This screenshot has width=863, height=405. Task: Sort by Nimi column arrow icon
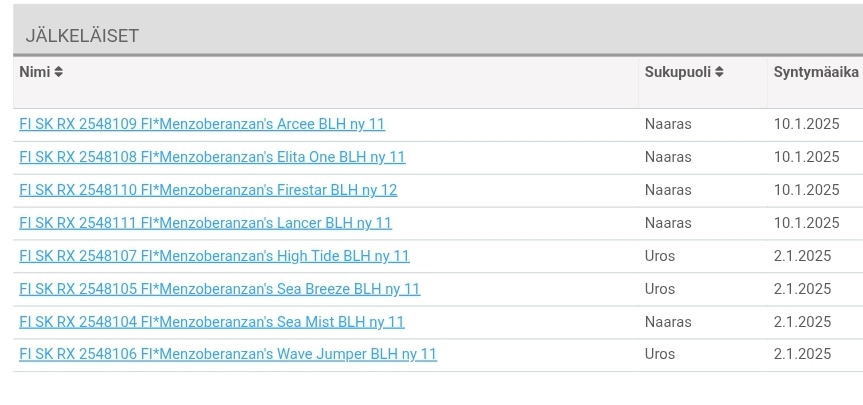pyautogui.click(x=58, y=72)
